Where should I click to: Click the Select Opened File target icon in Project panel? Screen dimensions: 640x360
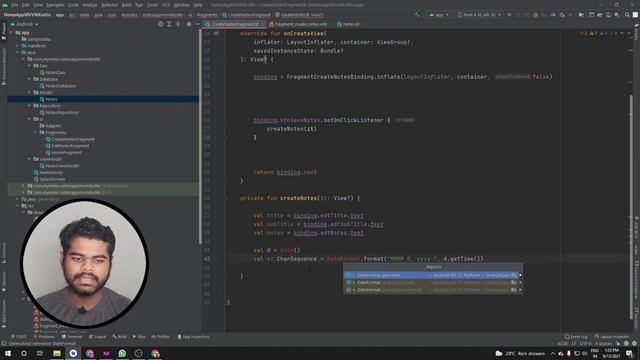click(x=160, y=24)
